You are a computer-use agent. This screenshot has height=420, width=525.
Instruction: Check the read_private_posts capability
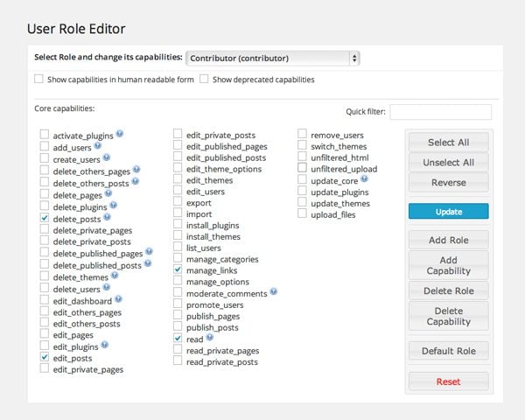click(178, 360)
